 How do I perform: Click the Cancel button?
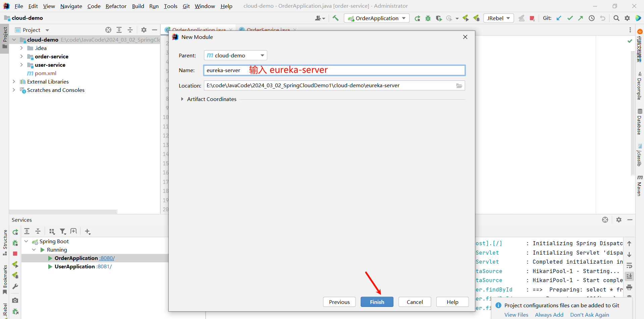tap(415, 302)
